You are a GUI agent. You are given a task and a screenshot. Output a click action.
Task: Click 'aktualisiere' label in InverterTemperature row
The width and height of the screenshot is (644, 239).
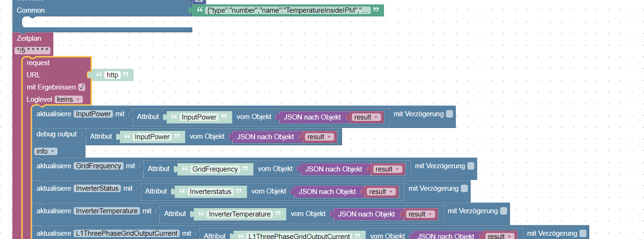(x=54, y=211)
